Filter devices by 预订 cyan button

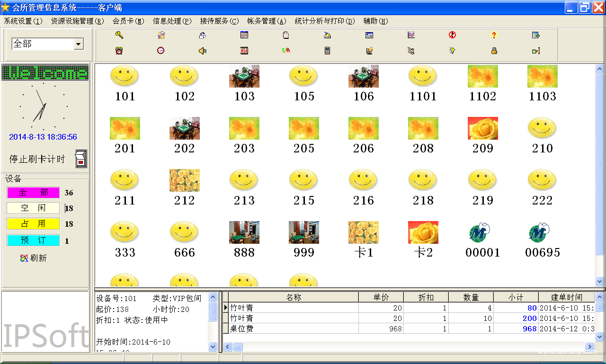tap(33, 240)
